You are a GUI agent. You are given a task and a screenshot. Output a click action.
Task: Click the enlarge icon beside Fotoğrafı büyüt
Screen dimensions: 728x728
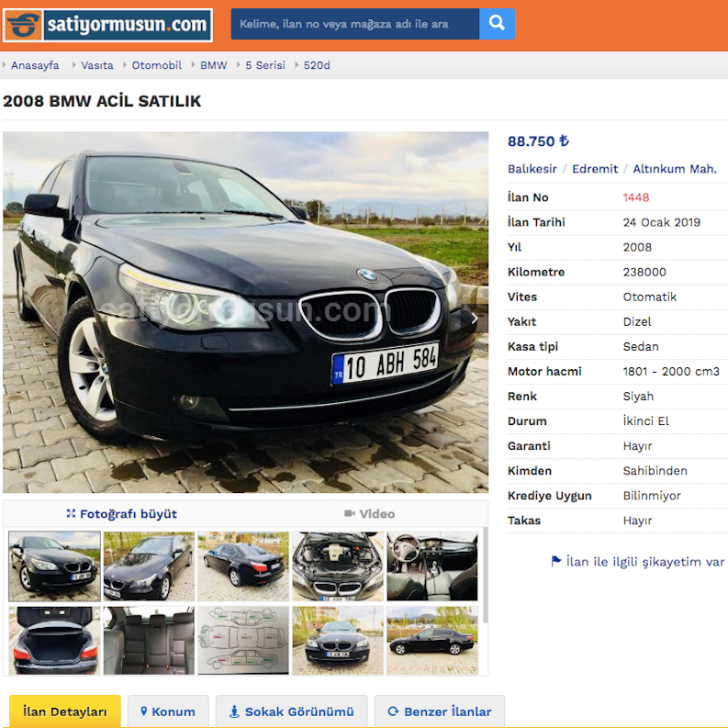click(x=71, y=513)
